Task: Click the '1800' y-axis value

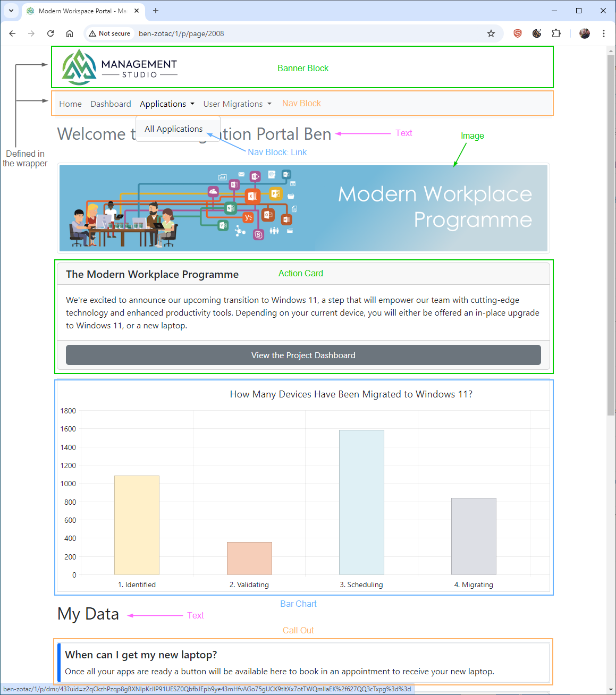Action: coord(68,411)
